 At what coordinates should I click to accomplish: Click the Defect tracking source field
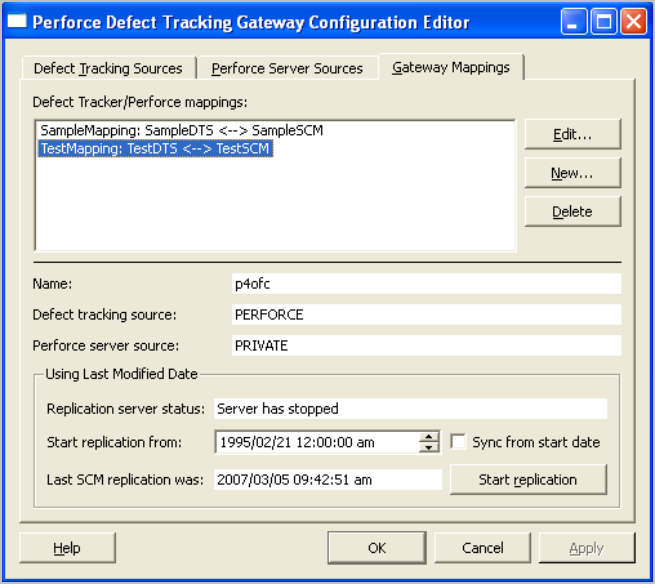(425, 315)
